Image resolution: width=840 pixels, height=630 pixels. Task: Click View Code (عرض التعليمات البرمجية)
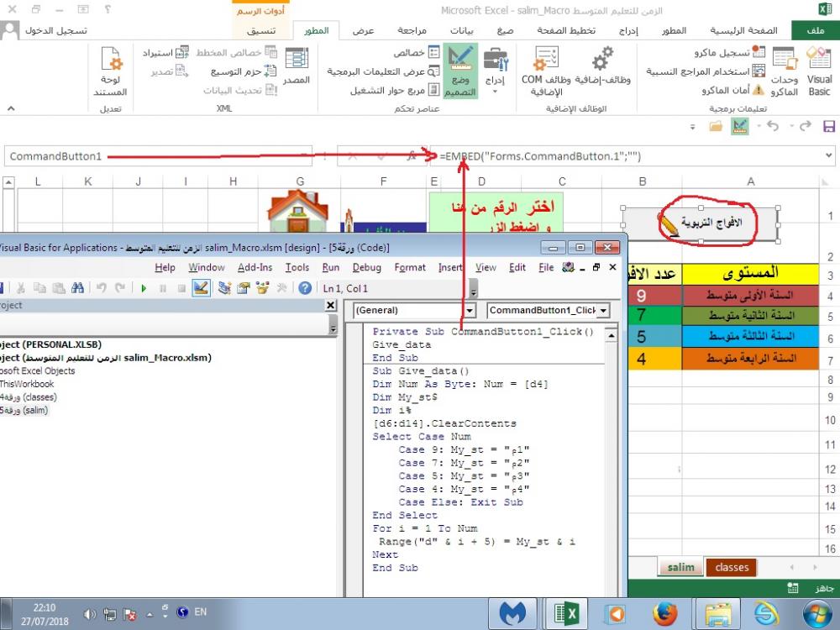(384, 71)
